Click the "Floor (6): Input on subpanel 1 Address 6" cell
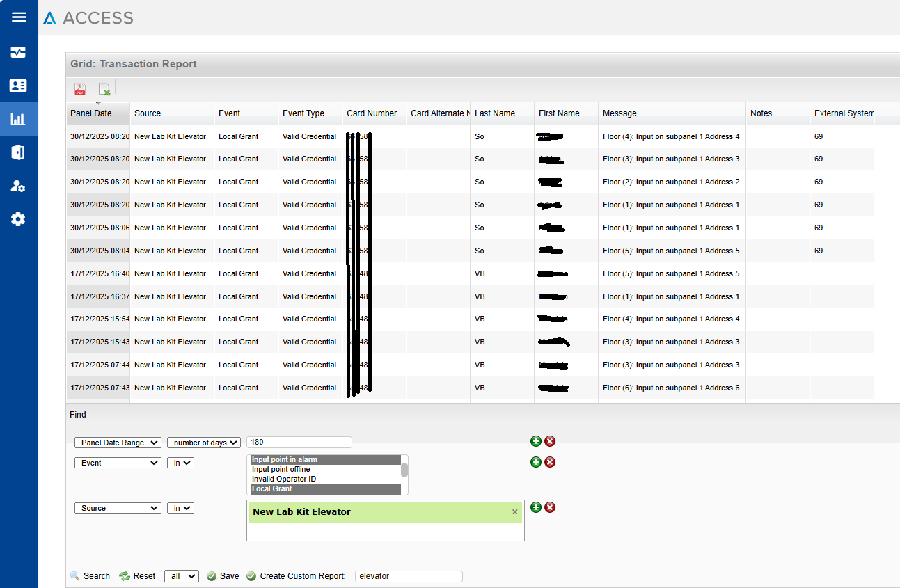The image size is (900, 588). click(672, 388)
